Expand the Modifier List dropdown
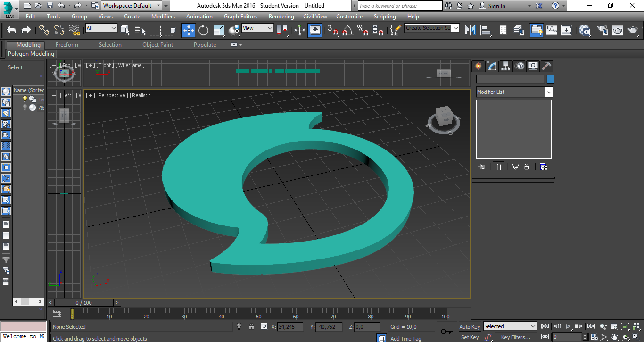 click(x=548, y=92)
